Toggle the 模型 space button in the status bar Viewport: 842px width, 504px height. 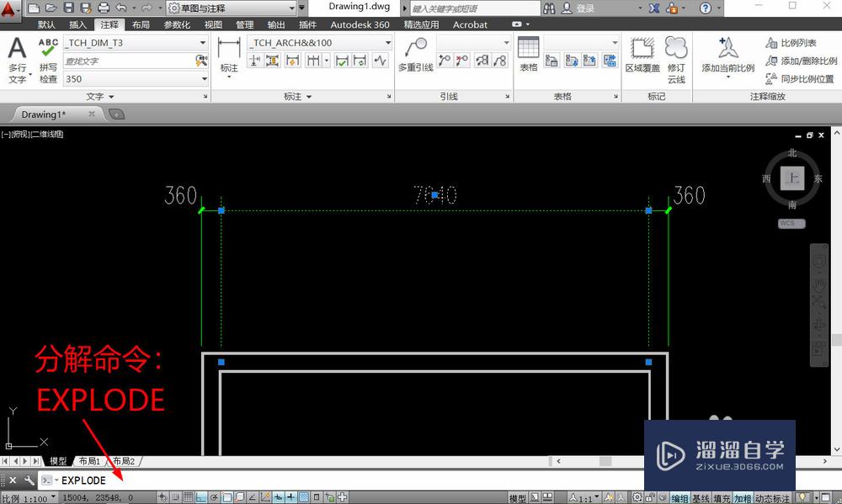(x=517, y=499)
